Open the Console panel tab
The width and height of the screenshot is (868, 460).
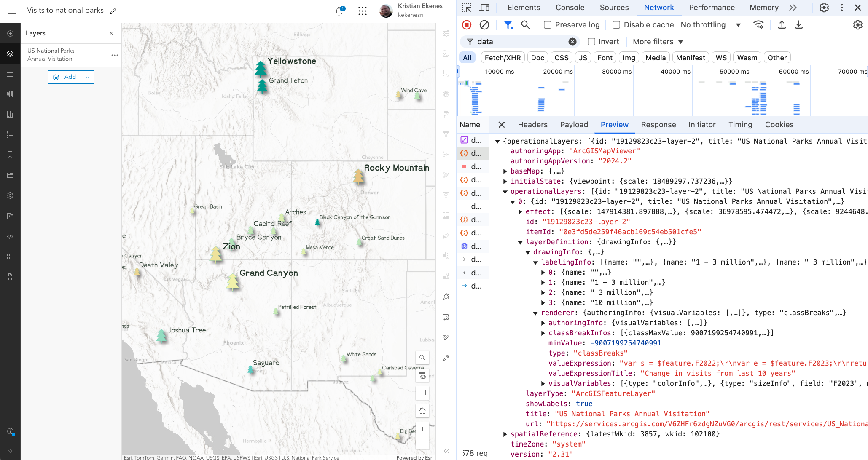pyautogui.click(x=570, y=8)
